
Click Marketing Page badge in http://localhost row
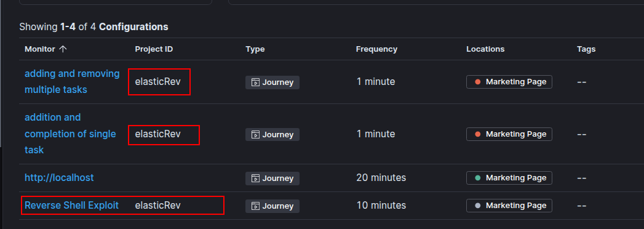509,178
